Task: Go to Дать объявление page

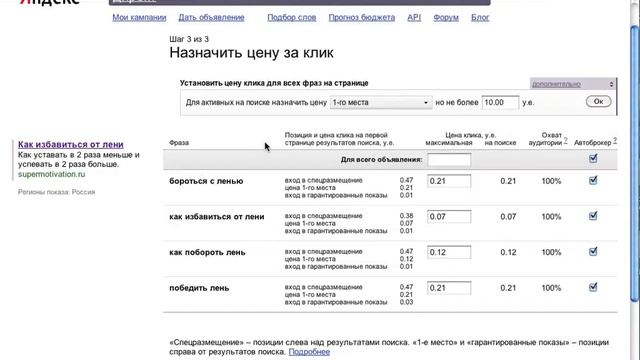Action: (211, 18)
